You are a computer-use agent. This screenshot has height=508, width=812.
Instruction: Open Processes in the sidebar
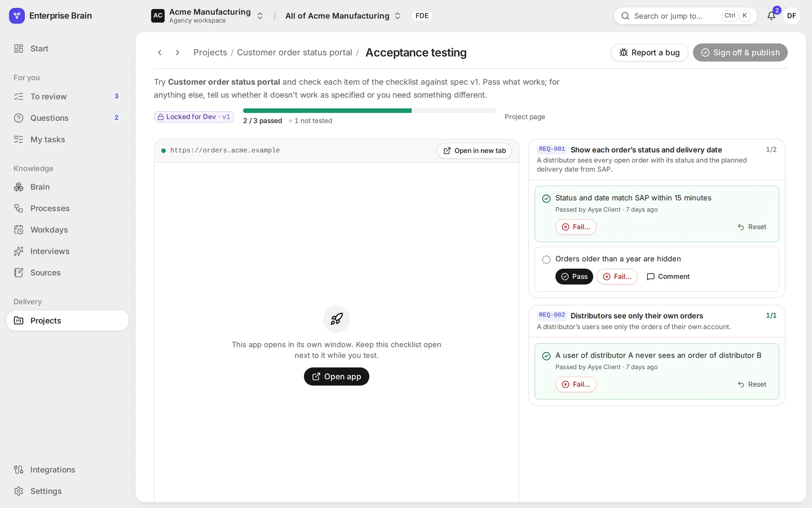pos(68,208)
